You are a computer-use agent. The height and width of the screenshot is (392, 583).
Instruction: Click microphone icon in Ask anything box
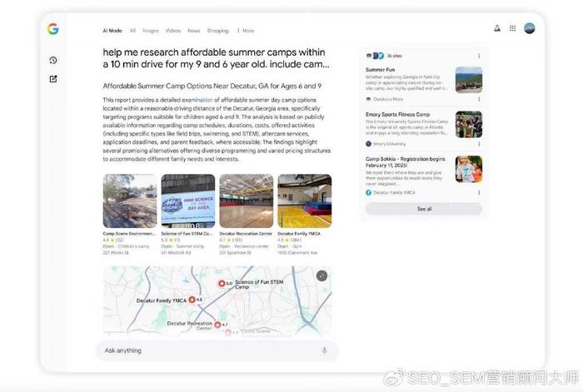pos(324,350)
